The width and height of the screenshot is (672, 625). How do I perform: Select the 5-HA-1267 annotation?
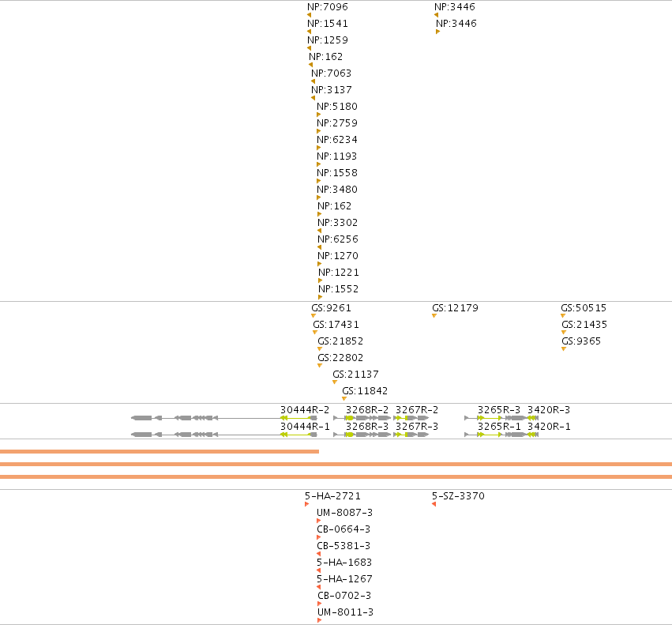[344, 579]
